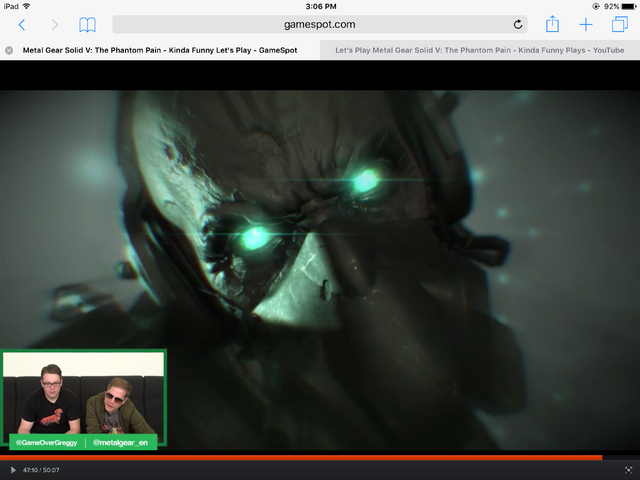Tap the 3:06 PM status bar clock
640x480 pixels.
click(x=321, y=6)
